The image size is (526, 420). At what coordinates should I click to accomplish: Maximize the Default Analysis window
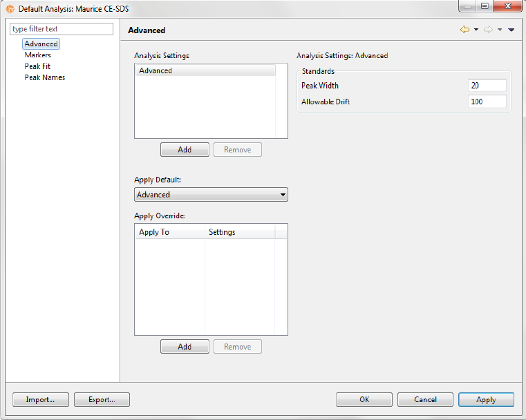[485, 6]
